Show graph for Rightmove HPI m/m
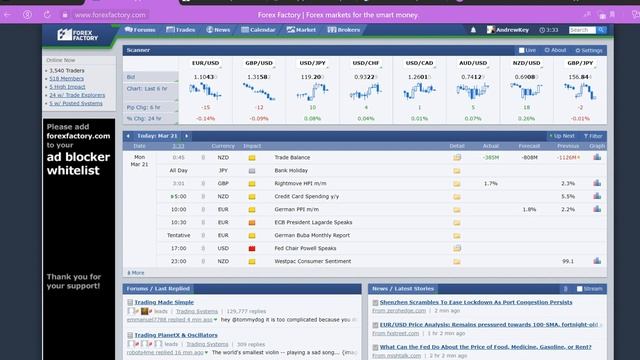The image size is (640, 360). point(597,183)
